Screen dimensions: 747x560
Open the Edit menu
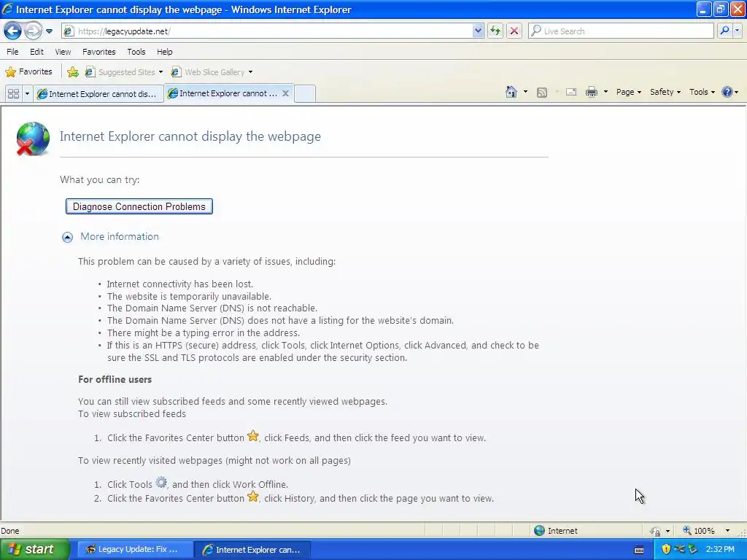click(36, 52)
